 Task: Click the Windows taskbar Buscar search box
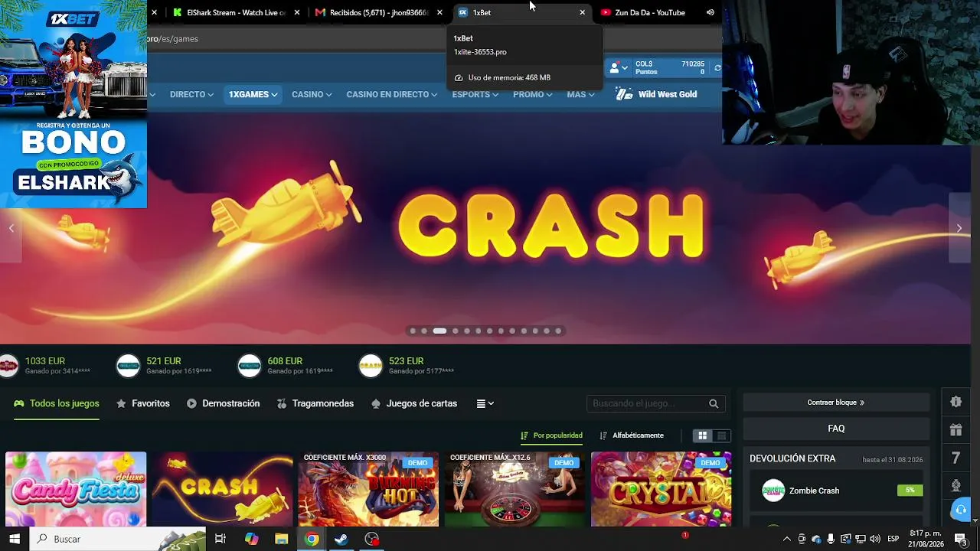pos(117,539)
